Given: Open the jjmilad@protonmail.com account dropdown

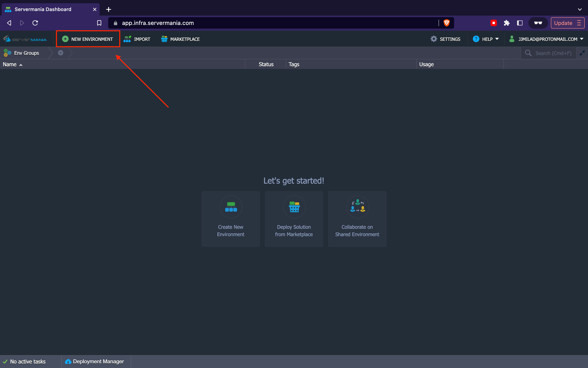Looking at the screenshot, I should (x=546, y=39).
